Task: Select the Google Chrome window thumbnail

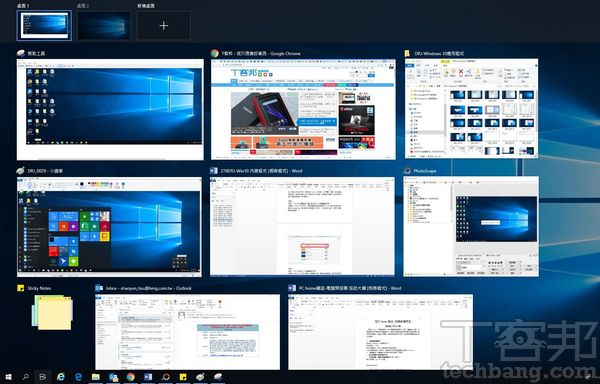Action: tap(303, 109)
